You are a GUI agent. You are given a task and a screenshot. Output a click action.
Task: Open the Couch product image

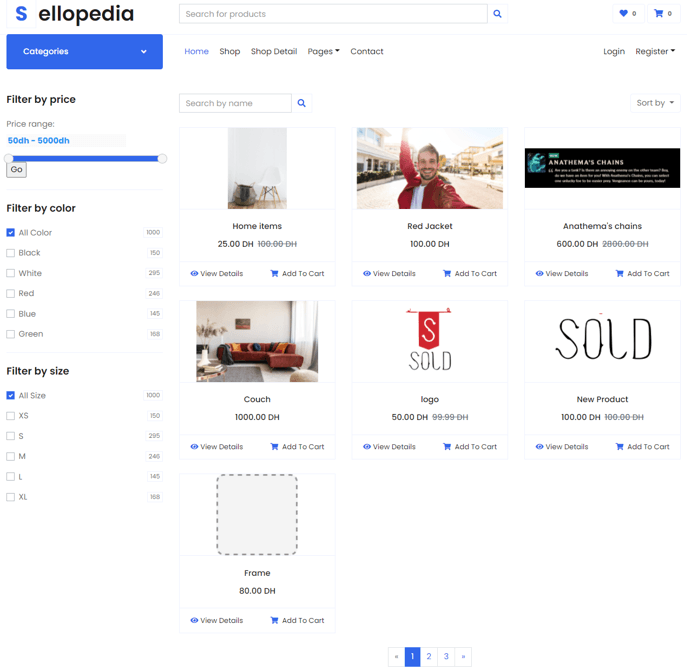(x=257, y=341)
